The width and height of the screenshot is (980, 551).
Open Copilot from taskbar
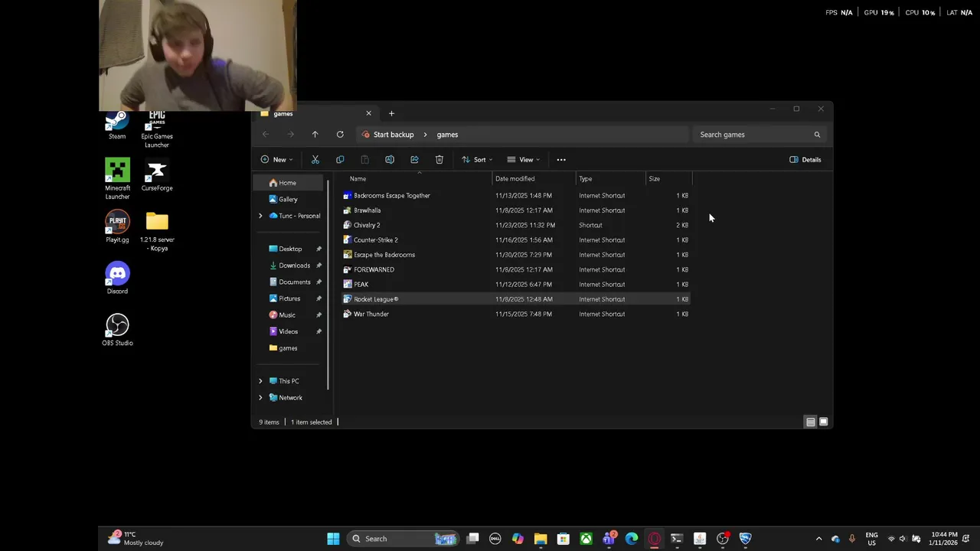[x=518, y=539]
